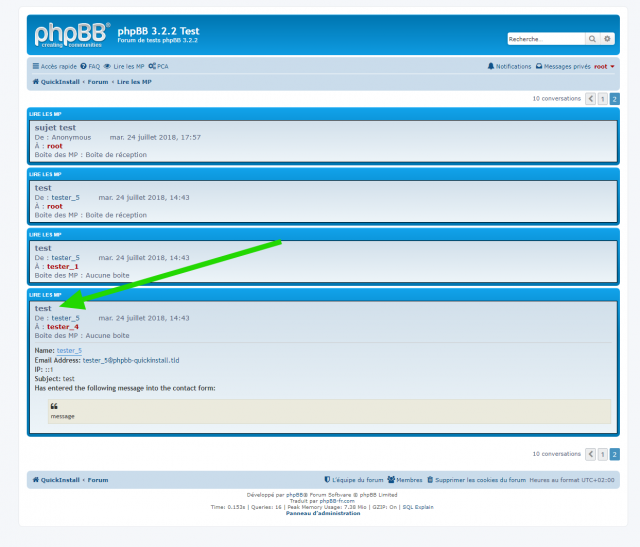The image size is (640, 547).
Task: Click Supprimer les cookies du forum
Action: click(476, 480)
